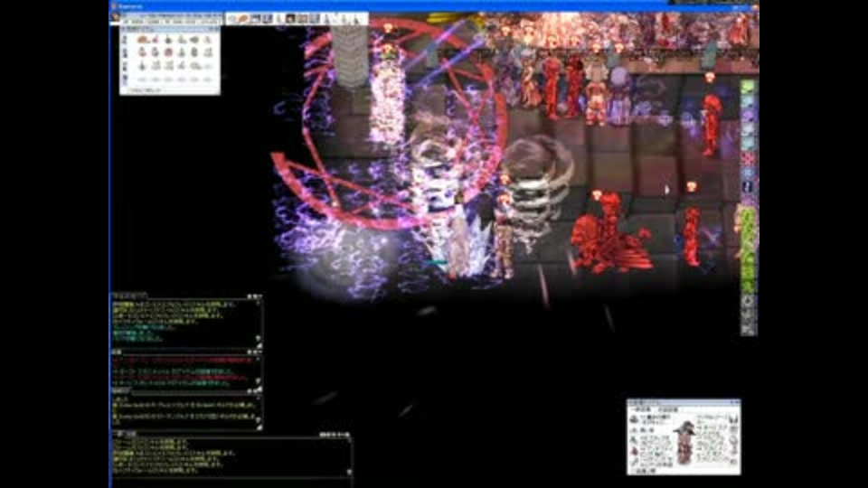The image size is (868, 488).
Task: Open the second tab on inventory's left edge
Action: (125, 53)
